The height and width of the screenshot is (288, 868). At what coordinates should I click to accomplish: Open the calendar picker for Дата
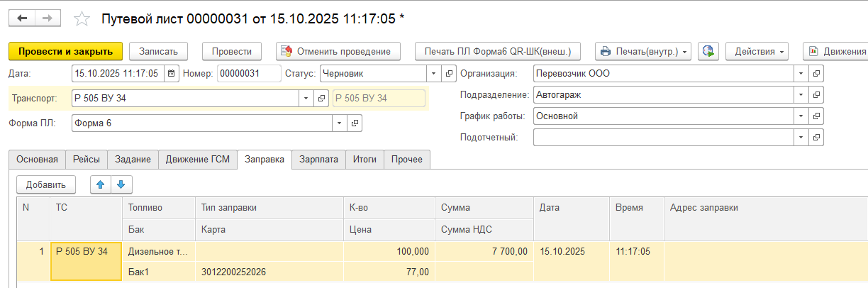(172, 73)
